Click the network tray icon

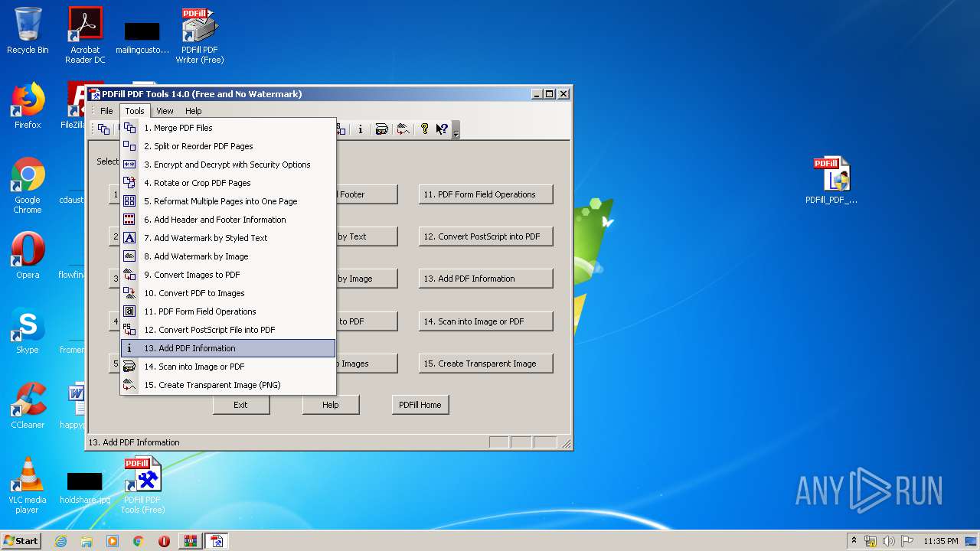tap(871, 541)
